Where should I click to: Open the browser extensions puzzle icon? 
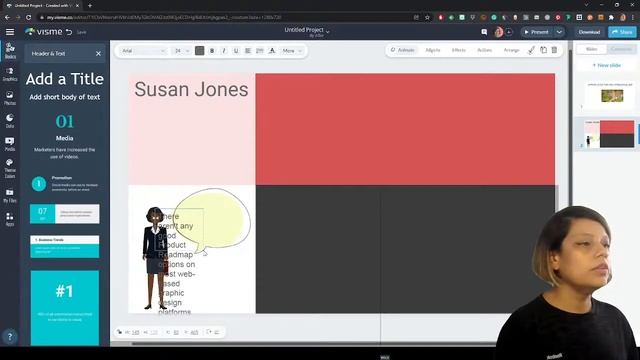[x=611, y=18]
